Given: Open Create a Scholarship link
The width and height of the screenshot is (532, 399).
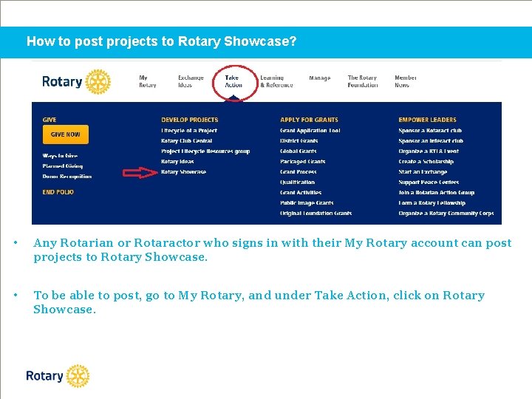Looking at the screenshot, I should (x=426, y=162).
